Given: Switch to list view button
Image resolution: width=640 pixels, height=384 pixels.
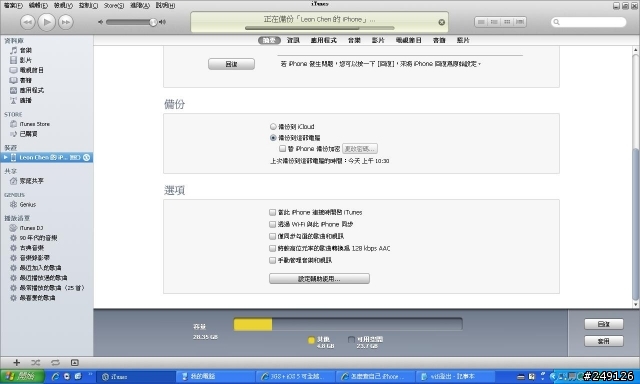Looking at the screenshot, I should coord(481,22).
